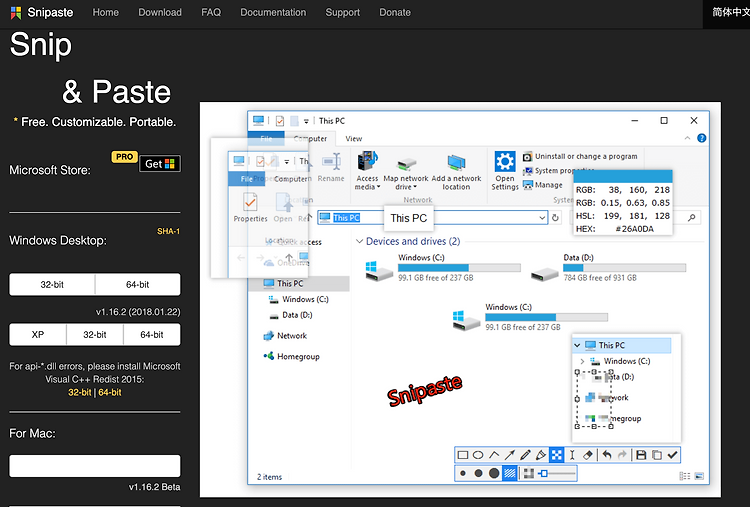Screen dimensions: 750x507
Task: Click the save floppy disk icon
Action: tap(641, 455)
